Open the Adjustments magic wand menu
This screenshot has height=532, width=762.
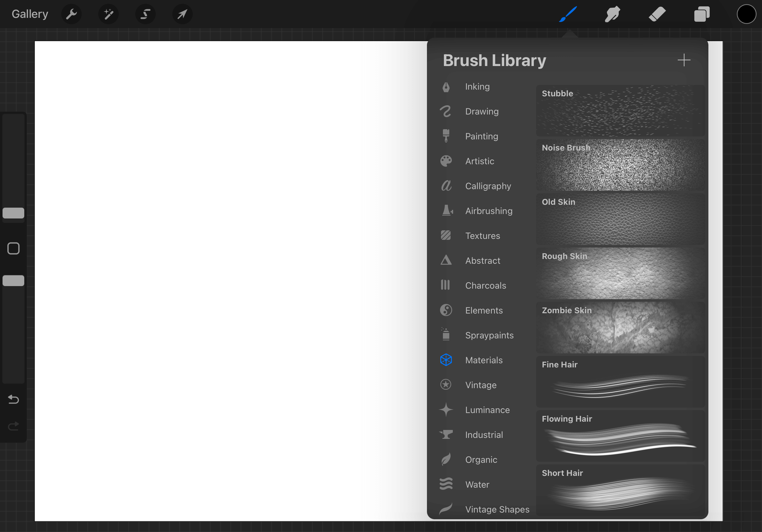108,14
